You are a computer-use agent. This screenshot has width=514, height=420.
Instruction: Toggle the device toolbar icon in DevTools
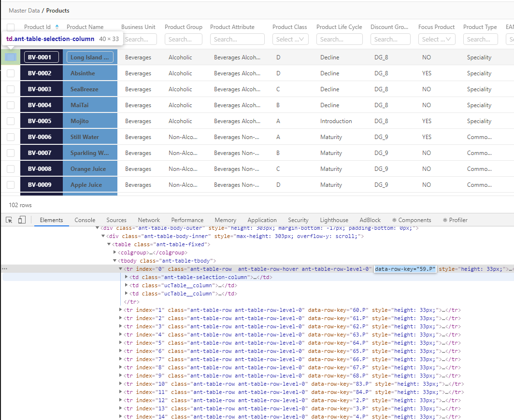click(x=22, y=220)
